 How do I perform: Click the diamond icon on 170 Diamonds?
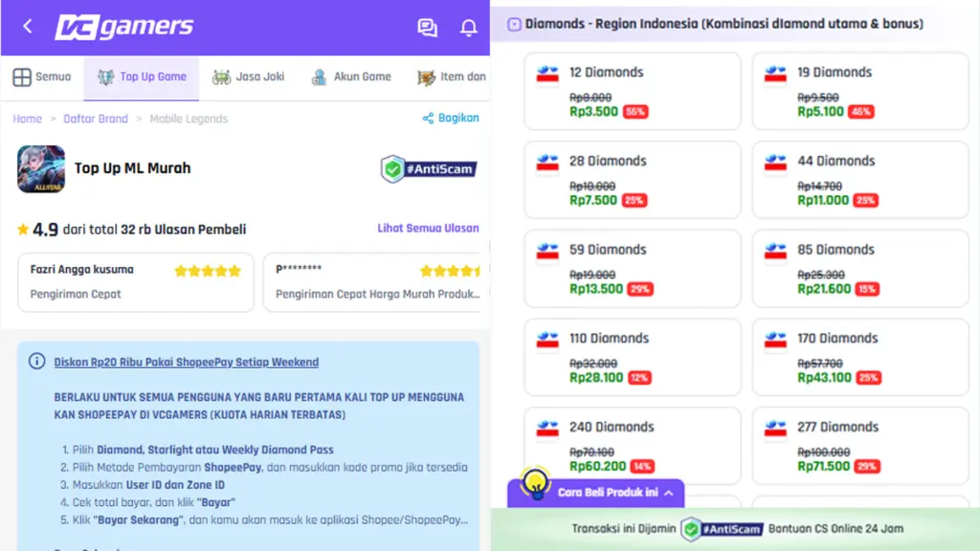coord(775,340)
